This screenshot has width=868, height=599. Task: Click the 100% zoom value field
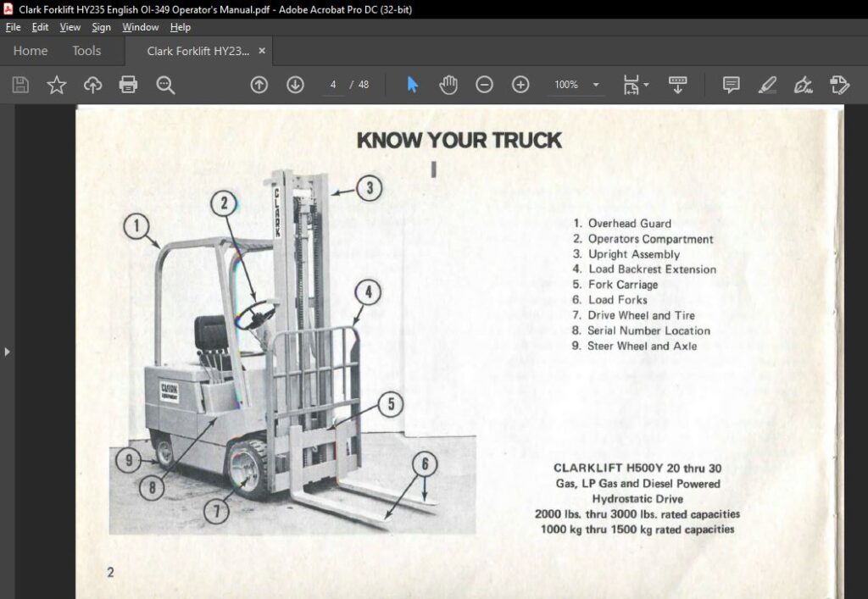point(566,85)
